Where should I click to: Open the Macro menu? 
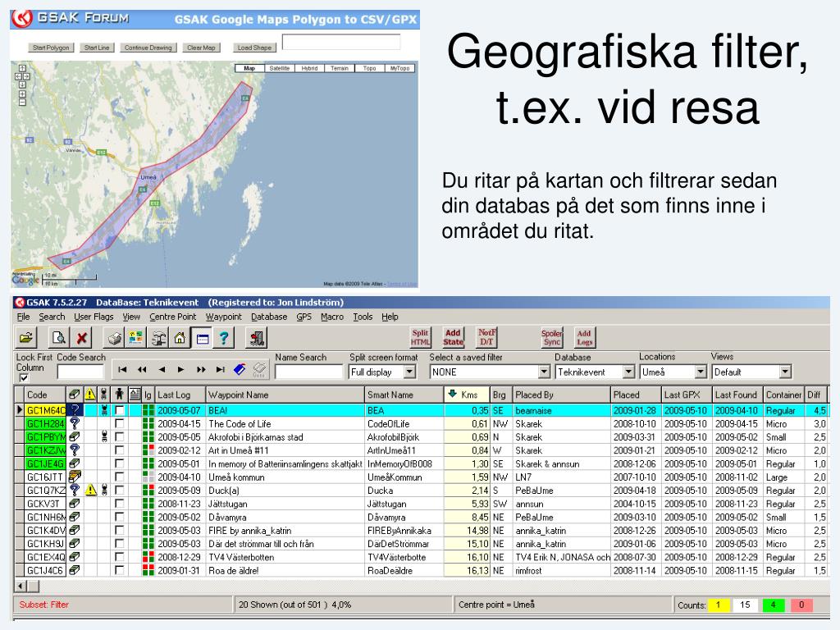(x=332, y=317)
